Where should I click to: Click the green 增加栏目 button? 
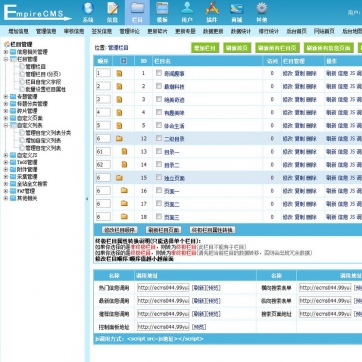click(x=205, y=48)
